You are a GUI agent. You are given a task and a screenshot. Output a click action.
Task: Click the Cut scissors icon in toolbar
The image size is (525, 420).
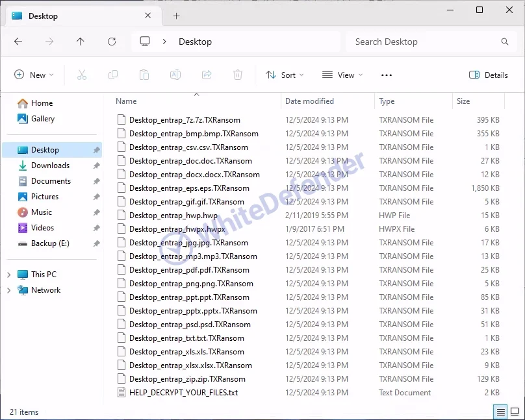click(82, 75)
